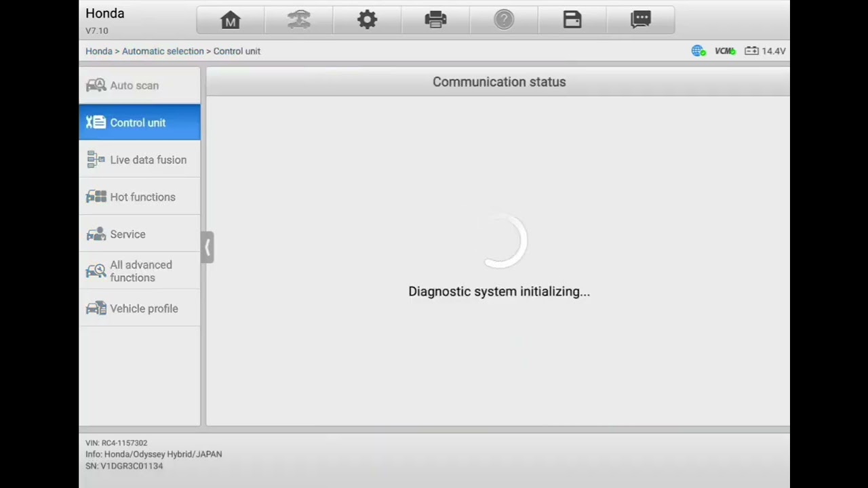Click the Communication status header
Image resolution: width=868 pixels, height=488 pixels.
point(499,81)
